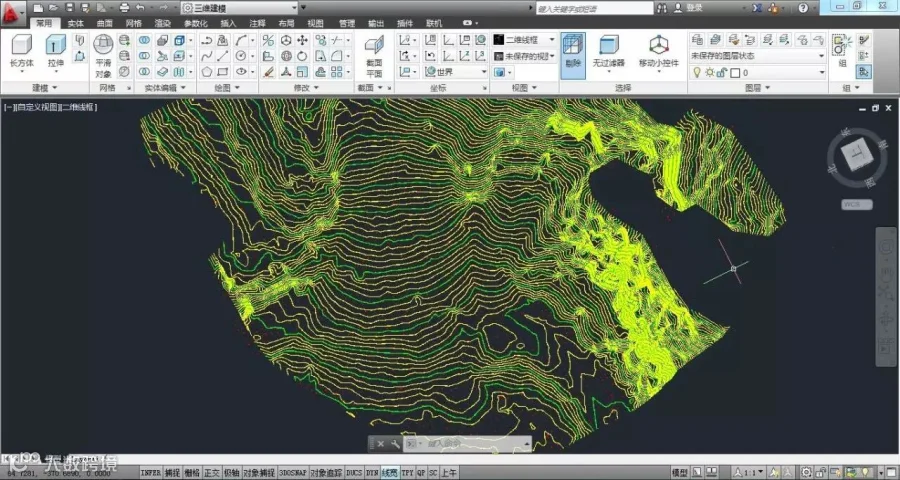Screen dimensions: 900x480
Task: Click the 模型 model space button
Action: pos(679,472)
